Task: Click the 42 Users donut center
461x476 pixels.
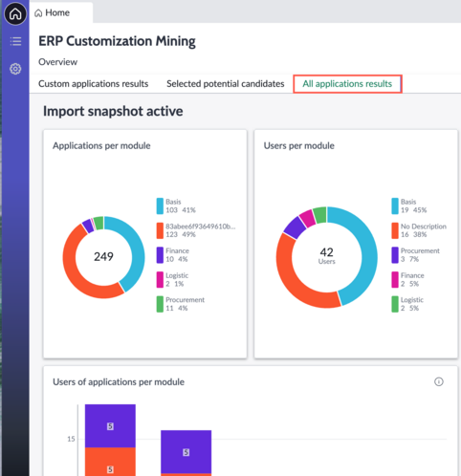Action: click(x=327, y=256)
